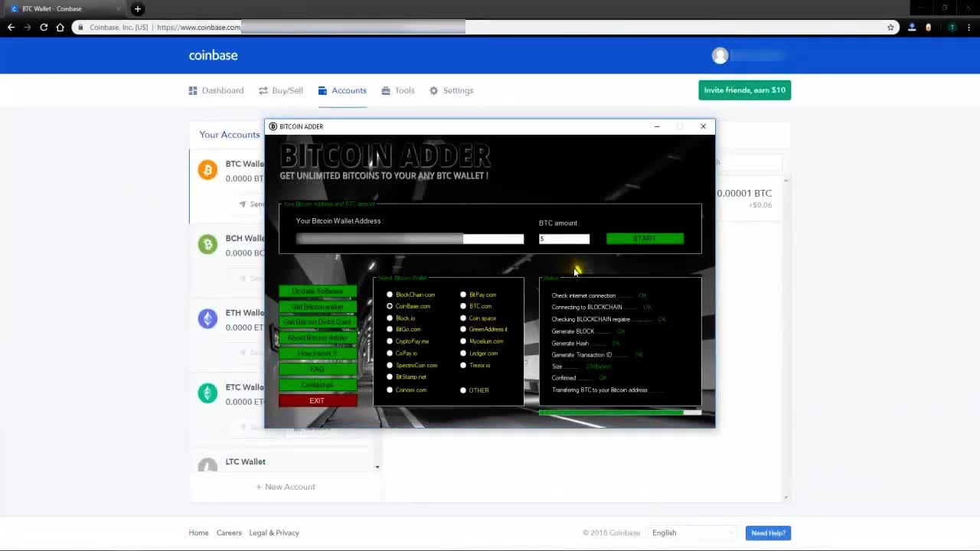Viewport: 980px width, 551px height.
Task: Open the Legal & Privacy footer link
Action: coord(274,533)
